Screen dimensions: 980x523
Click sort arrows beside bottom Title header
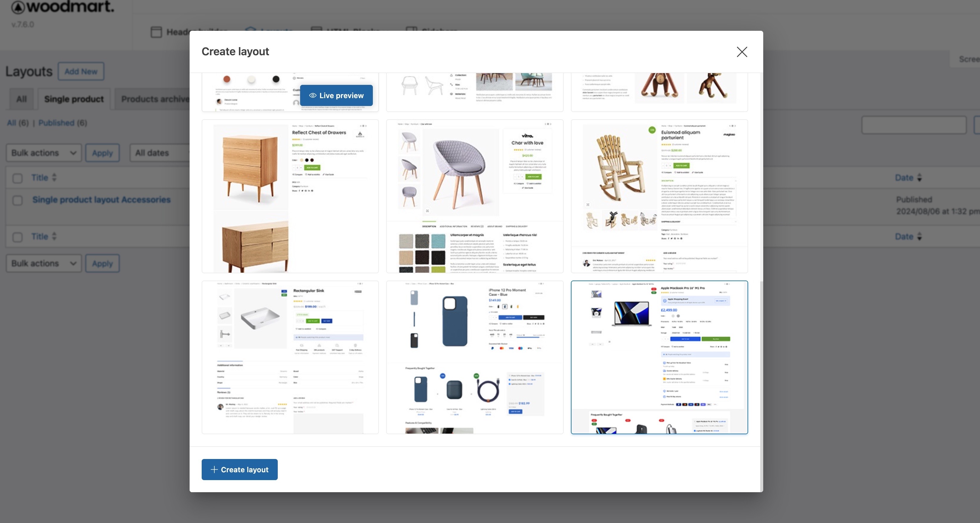pos(54,236)
